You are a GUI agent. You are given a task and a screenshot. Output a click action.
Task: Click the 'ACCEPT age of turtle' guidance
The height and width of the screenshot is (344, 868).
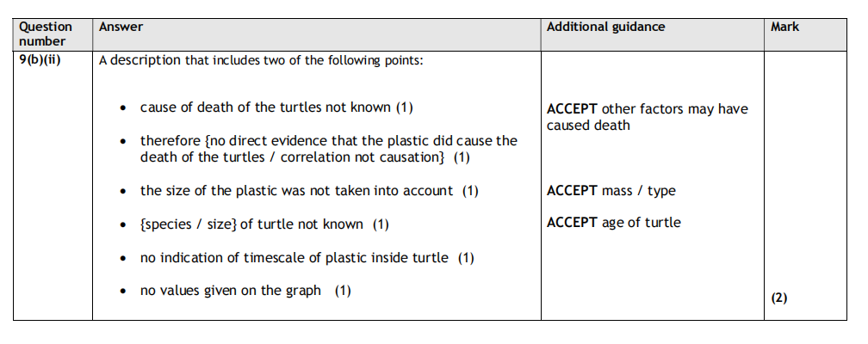(x=613, y=223)
